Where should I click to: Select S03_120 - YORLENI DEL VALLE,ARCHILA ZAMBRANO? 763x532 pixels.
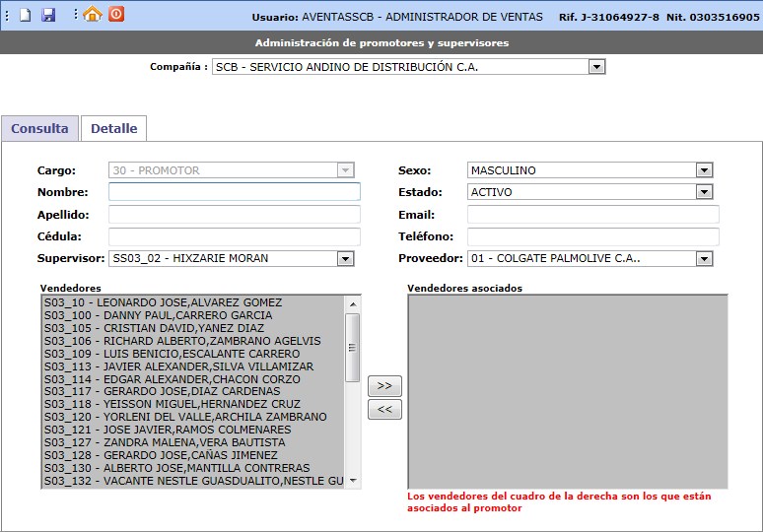click(193, 417)
